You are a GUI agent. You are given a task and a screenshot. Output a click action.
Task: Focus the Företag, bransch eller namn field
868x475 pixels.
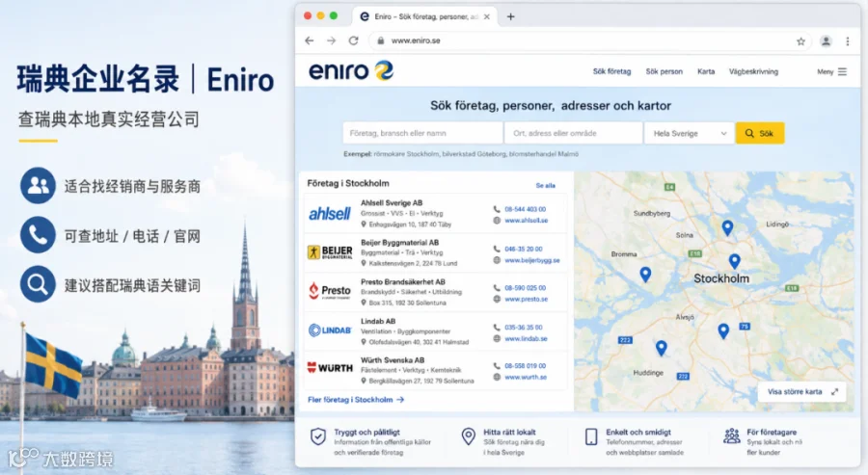422,133
